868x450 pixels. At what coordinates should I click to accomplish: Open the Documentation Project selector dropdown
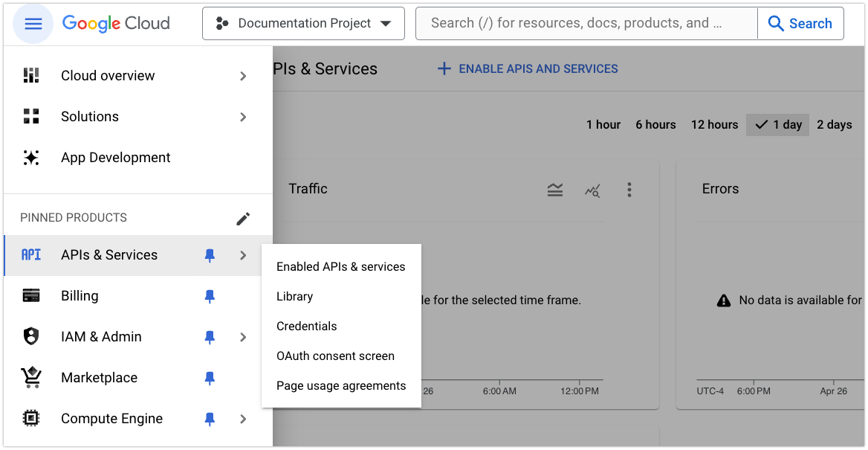[x=303, y=24]
